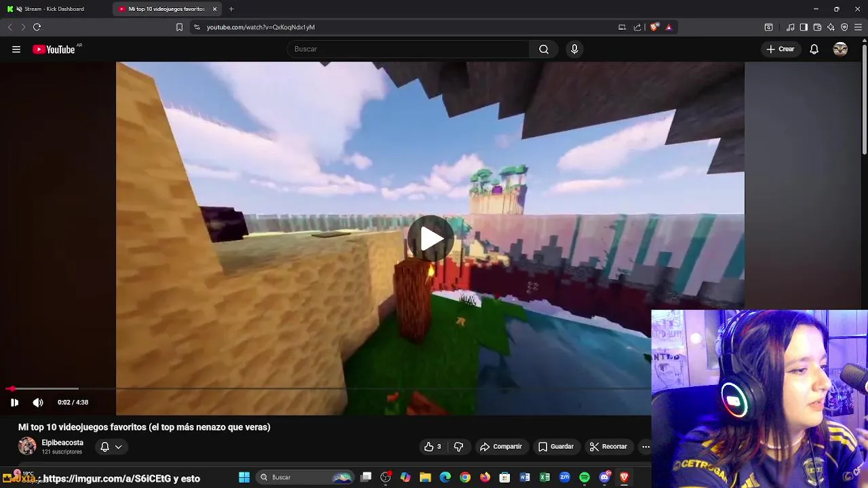Open YouTube notifications bell
The image size is (868, 488).
[814, 49]
